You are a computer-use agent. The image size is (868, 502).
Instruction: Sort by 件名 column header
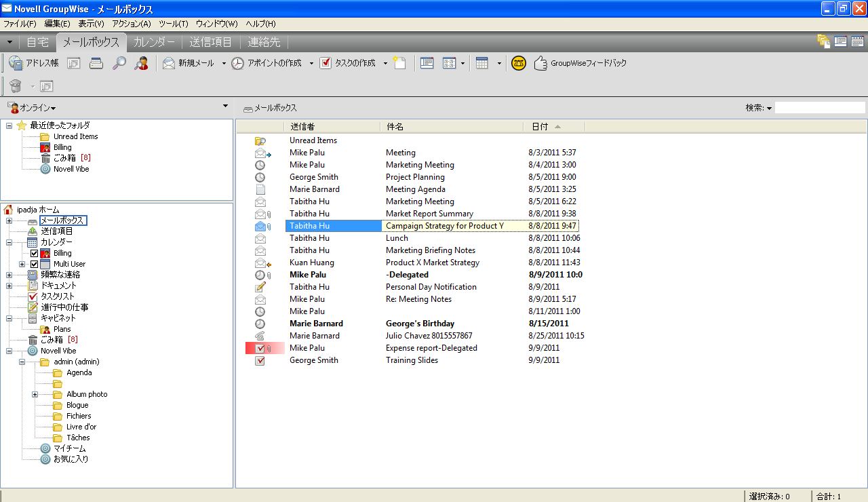click(452, 127)
